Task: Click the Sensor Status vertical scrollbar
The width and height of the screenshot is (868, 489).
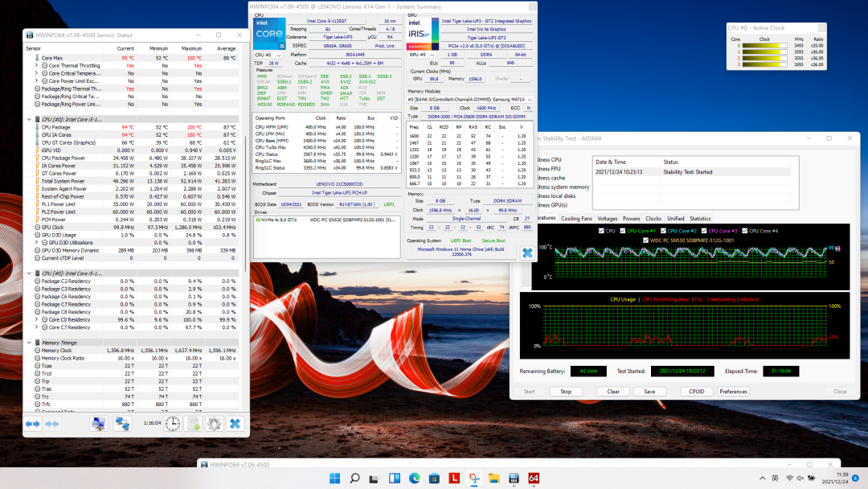Action: click(246, 203)
